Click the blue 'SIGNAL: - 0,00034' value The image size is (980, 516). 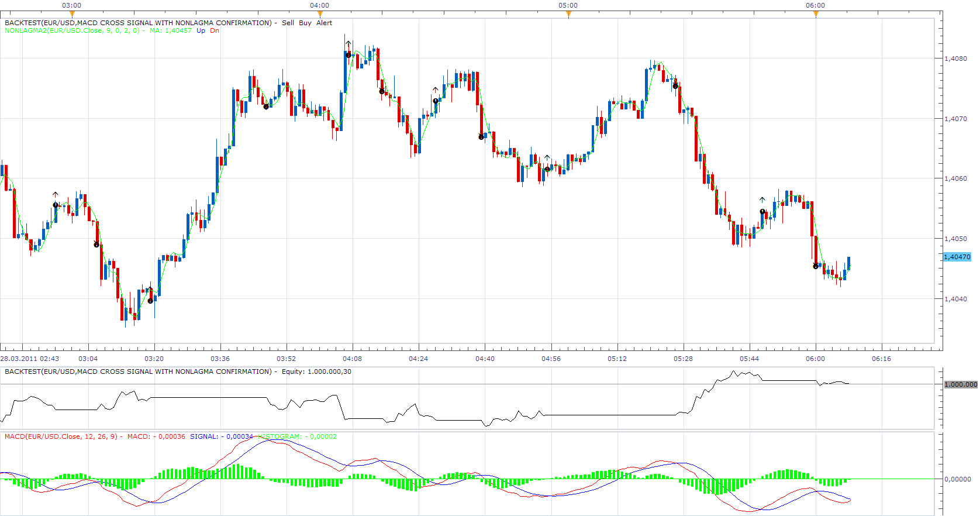point(222,436)
